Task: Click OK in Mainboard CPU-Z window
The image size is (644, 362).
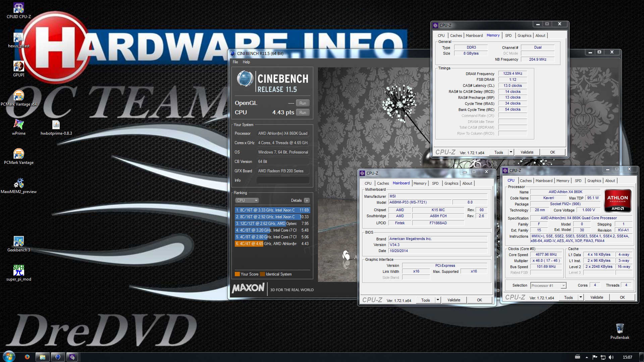Action: point(479,300)
